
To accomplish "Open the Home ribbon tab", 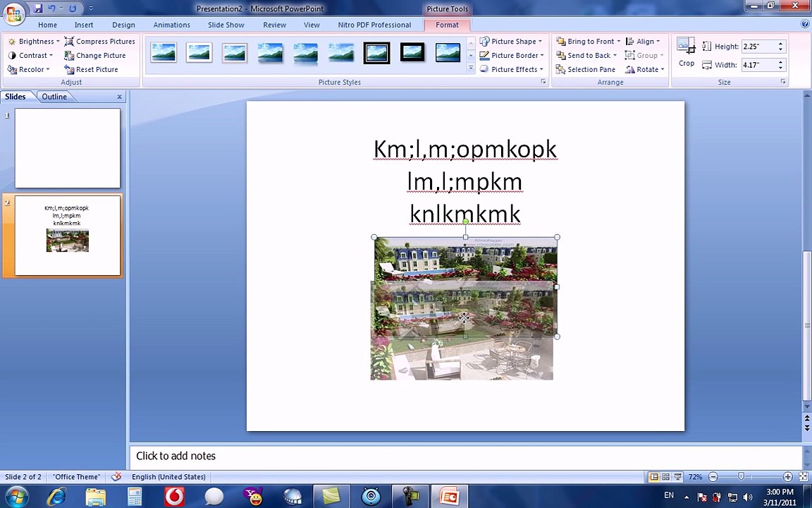I will pyautogui.click(x=47, y=25).
